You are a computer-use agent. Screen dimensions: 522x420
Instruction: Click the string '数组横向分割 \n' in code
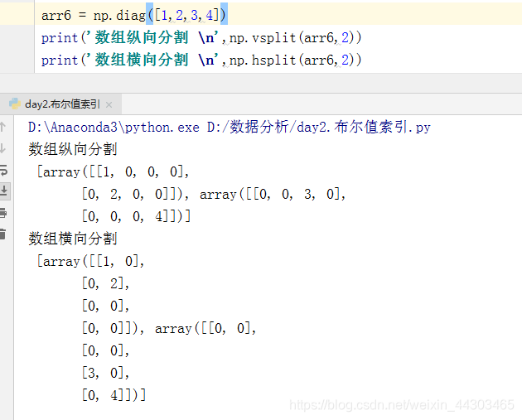pos(152,60)
